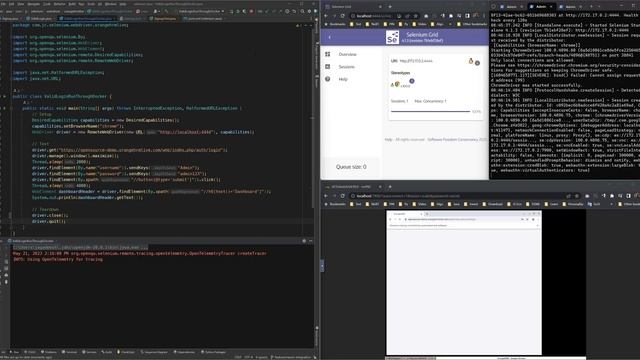Reload the lower VNC browser page
The height and width of the screenshot is (360, 640).
(342, 196)
